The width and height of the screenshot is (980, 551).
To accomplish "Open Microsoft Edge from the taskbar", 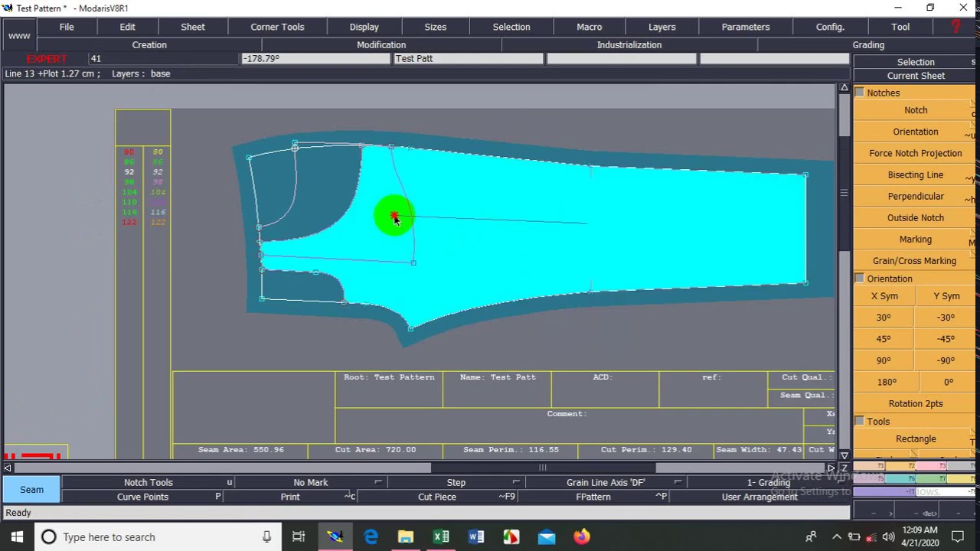I will (371, 537).
